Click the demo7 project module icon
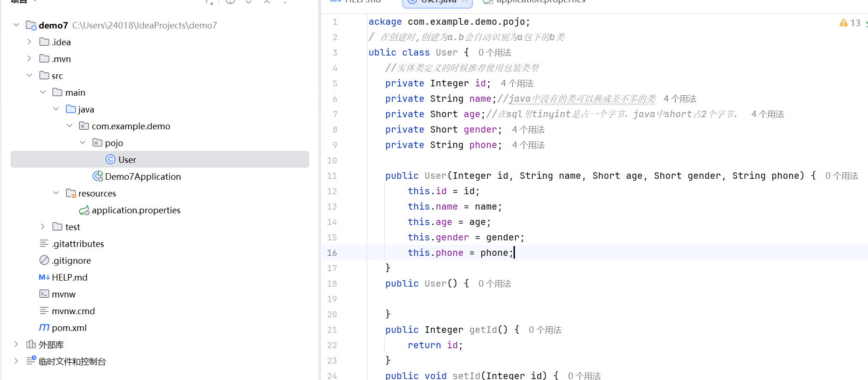868x380 pixels. (x=31, y=25)
